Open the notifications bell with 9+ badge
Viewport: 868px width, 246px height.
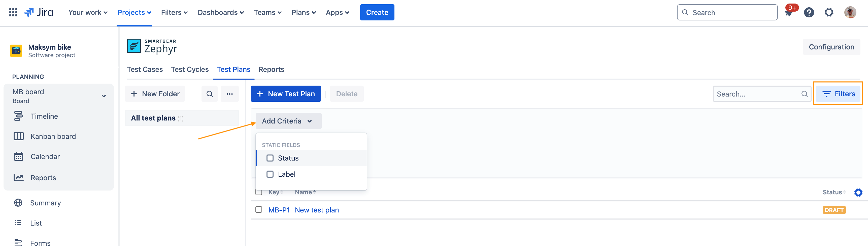[788, 12]
